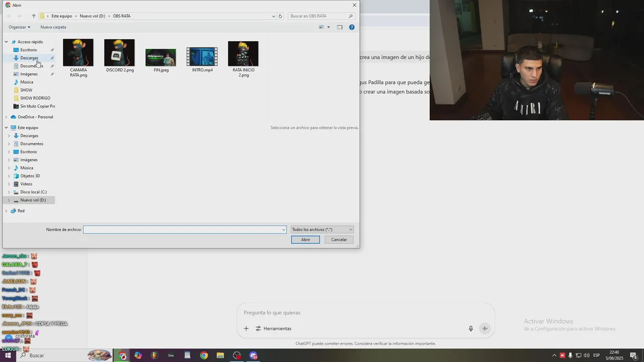Open the view options dropdown arrow

tap(329, 27)
